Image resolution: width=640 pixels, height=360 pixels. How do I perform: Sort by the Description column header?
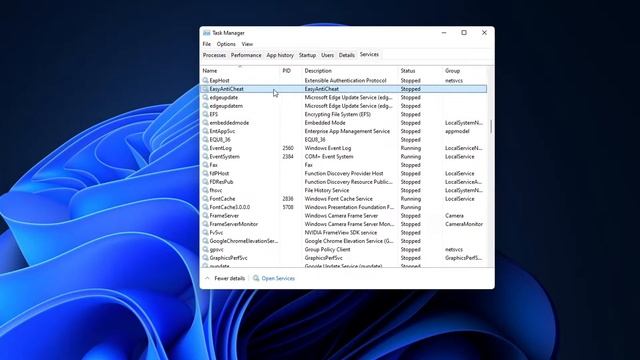(x=350, y=71)
